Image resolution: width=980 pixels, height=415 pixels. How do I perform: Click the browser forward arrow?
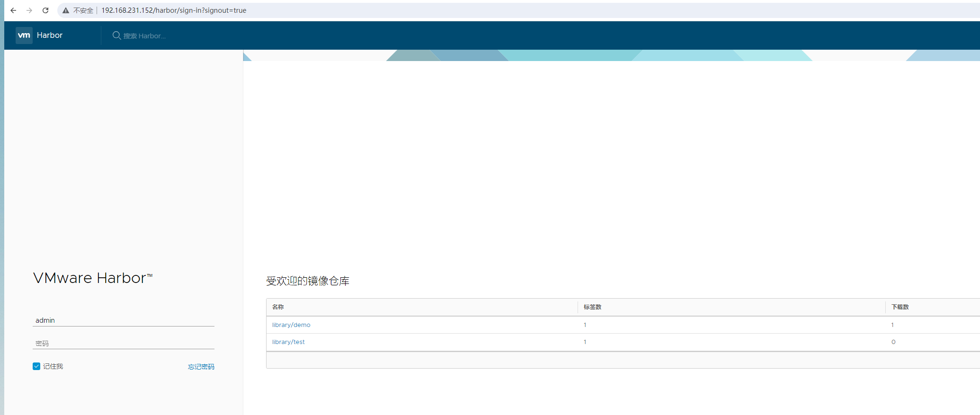(29, 10)
